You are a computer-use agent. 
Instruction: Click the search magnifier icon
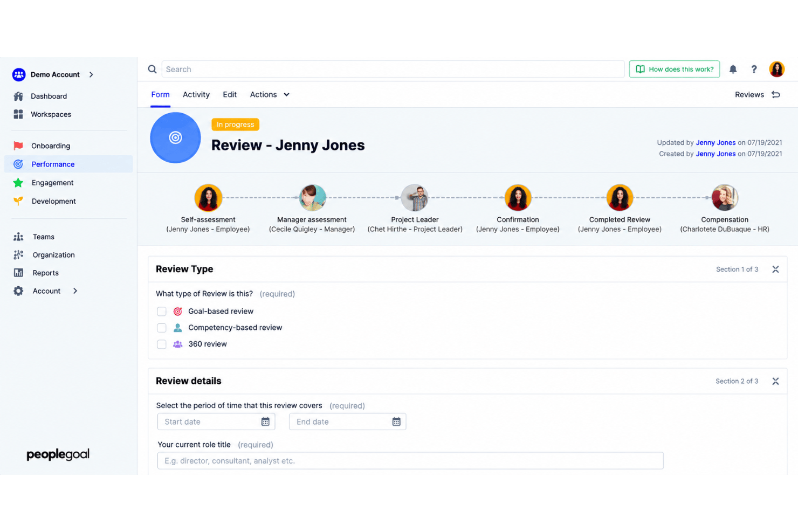(x=153, y=69)
